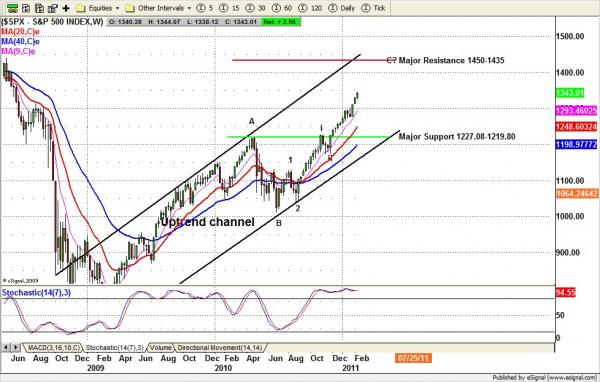This screenshot has width=600, height=382.
Task: Click the Other Intervals folder icon
Action: 130,8
